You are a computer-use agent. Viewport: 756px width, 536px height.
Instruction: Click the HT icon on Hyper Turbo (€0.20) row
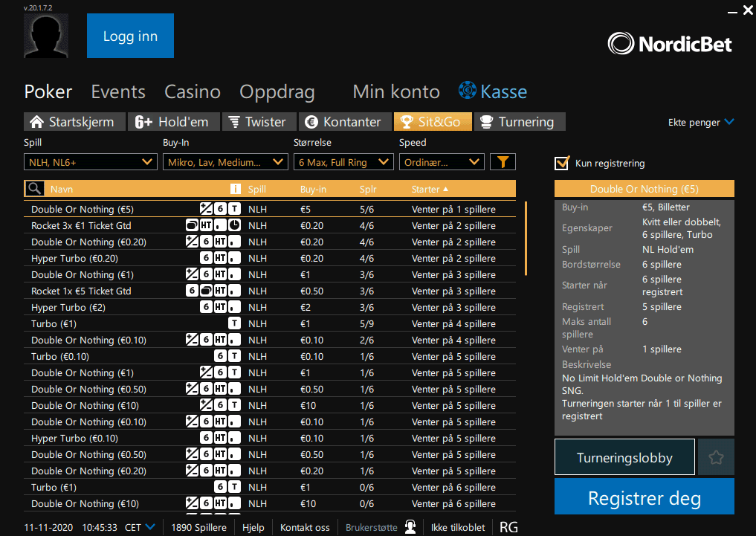point(220,258)
